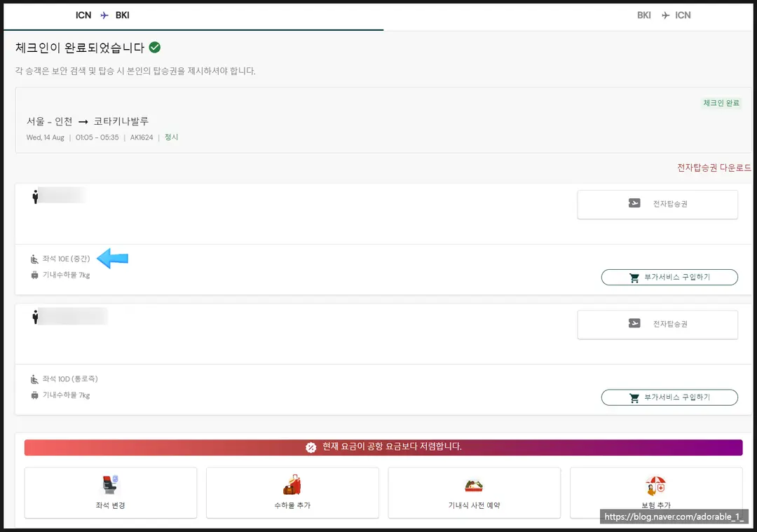Click second passenger's 기내수하물 7kg luggage icon
Image resolution: width=757 pixels, height=532 pixels.
pyautogui.click(x=34, y=395)
